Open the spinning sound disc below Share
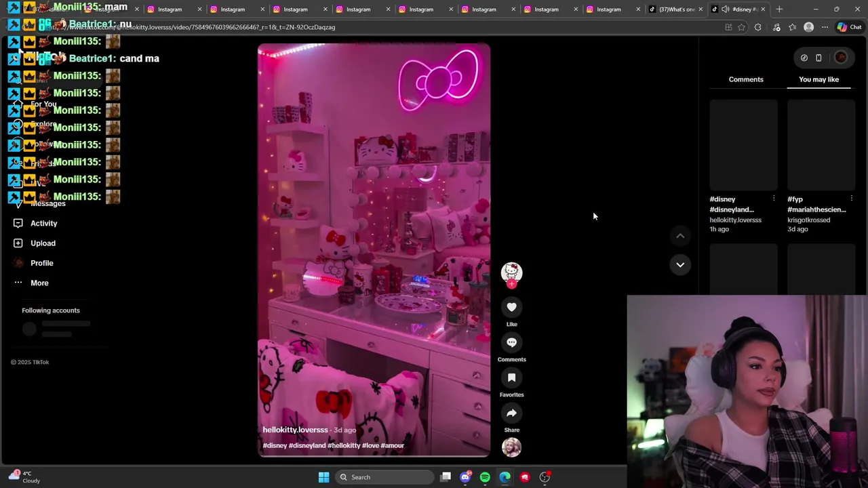 [x=511, y=447]
